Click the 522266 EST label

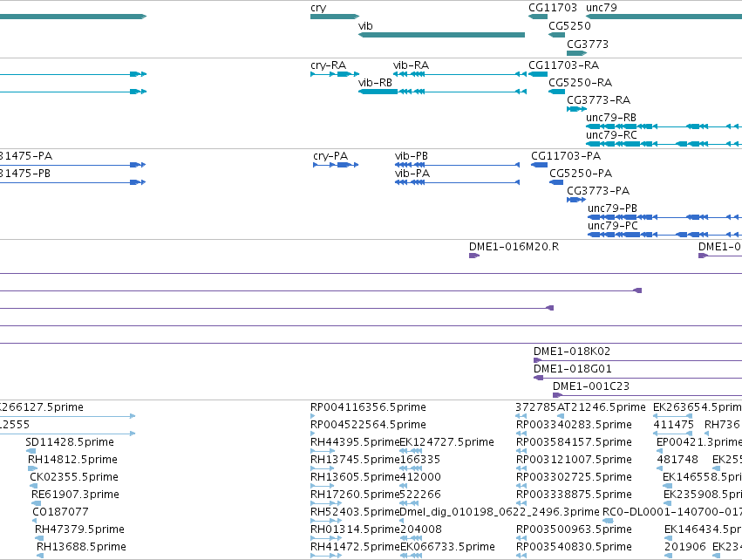pos(420,495)
